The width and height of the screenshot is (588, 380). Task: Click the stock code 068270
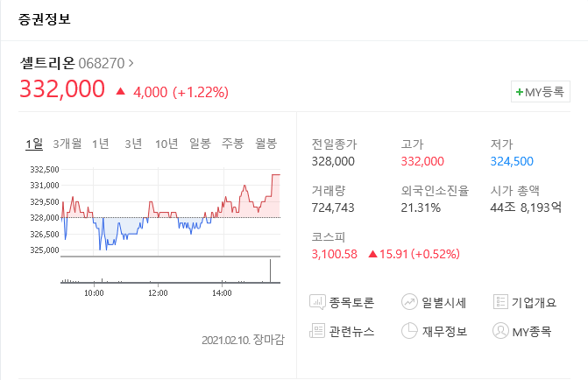(102, 63)
